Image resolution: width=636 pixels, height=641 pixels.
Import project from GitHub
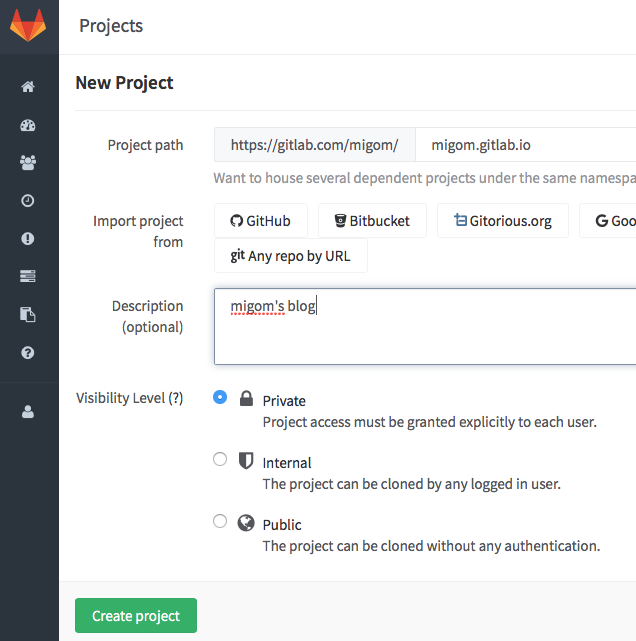[260, 221]
